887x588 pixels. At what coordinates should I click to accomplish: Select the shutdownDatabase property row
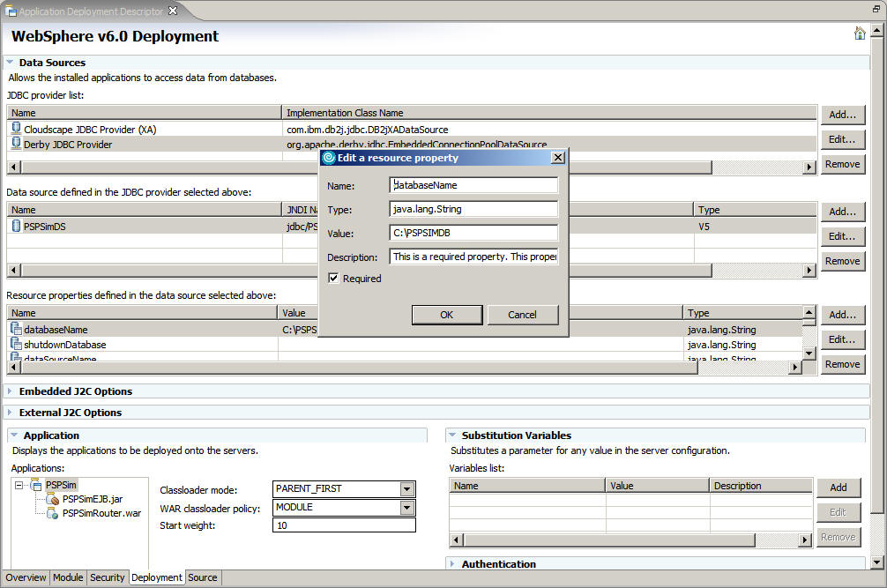(405, 345)
